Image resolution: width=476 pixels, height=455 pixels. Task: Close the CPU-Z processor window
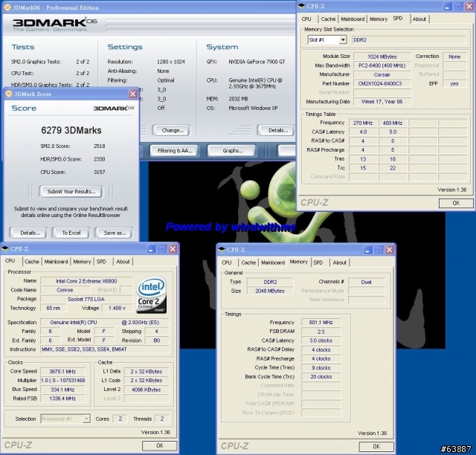coord(173,249)
